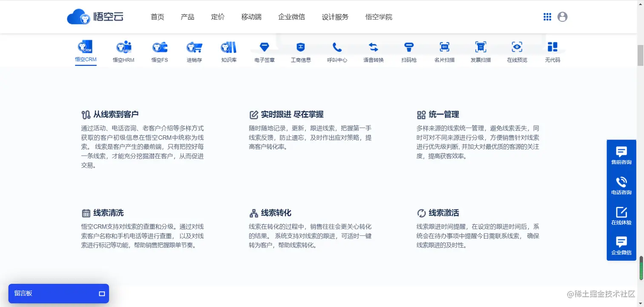Click the 实时跟进 edit heading icon
Viewport: 644px width, 307px height.
tap(253, 115)
